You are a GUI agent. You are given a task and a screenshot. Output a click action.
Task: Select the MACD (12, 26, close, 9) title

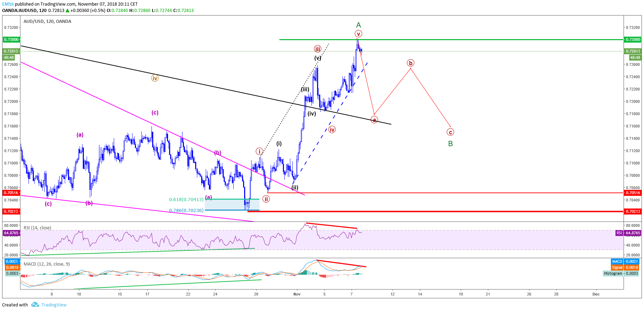(47, 264)
